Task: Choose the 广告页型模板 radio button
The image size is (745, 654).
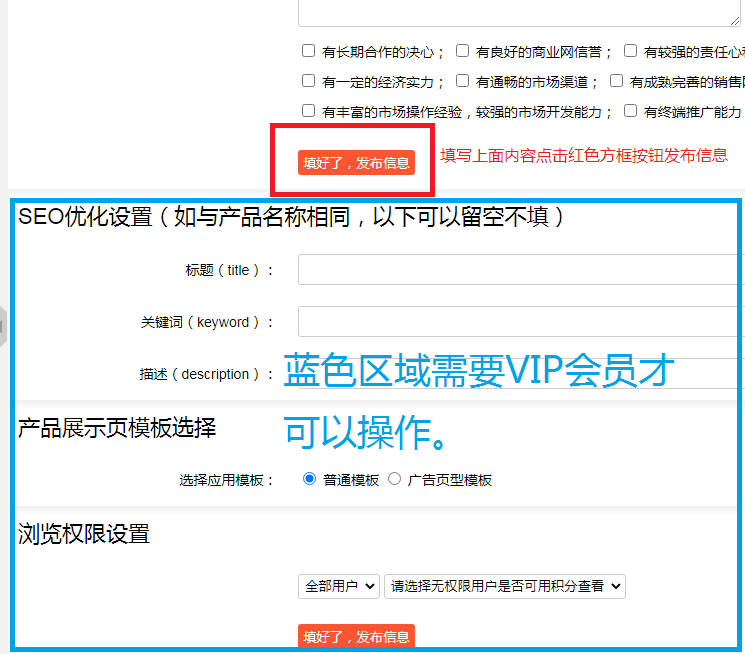Action: point(394,479)
